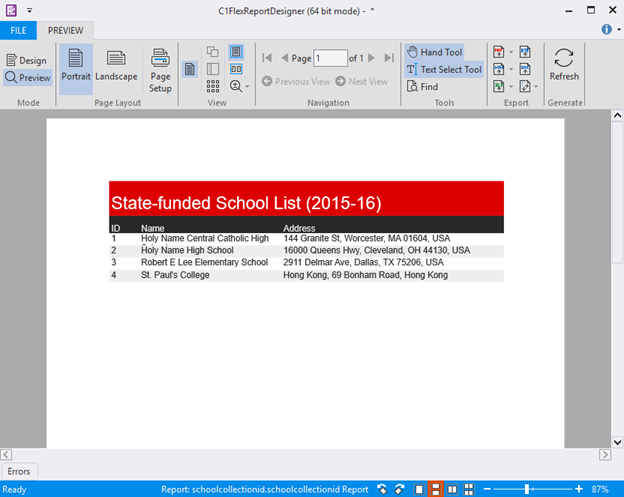Click vertical scrollbar down arrow

617,442
